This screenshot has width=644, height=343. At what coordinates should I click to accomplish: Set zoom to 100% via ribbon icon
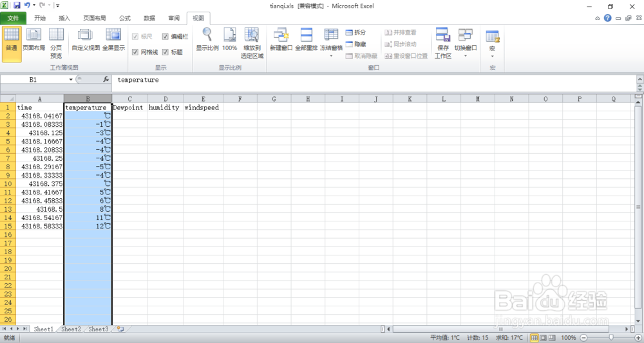click(x=230, y=40)
